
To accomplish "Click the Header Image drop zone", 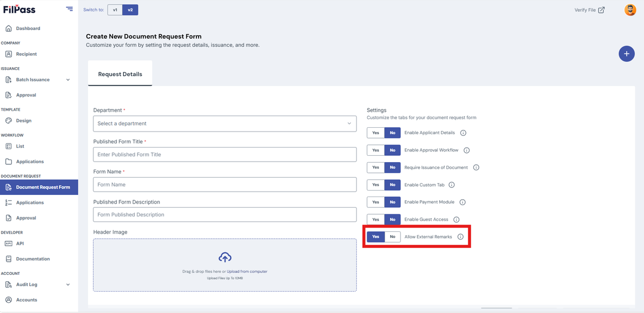I will [x=225, y=265].
